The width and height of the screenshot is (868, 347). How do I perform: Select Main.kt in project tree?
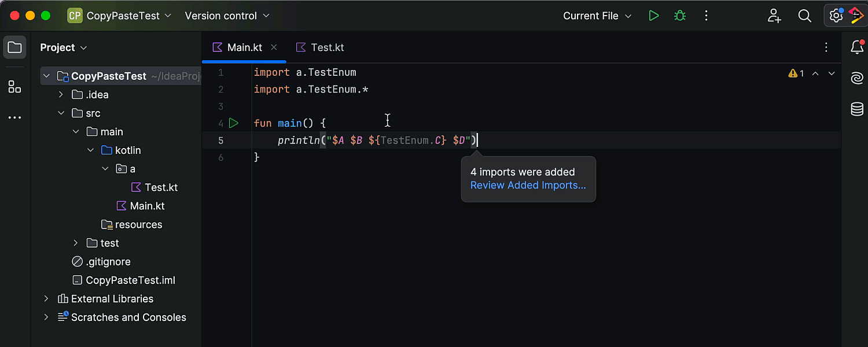(x=141, y=206)
